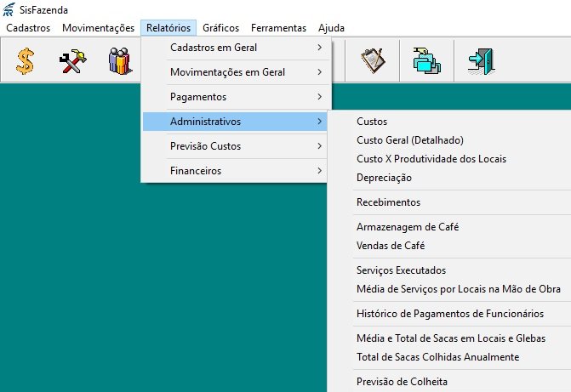571x392 pixels.
Task: Click the clipboard with pencil icon
Action: [373, 61]
